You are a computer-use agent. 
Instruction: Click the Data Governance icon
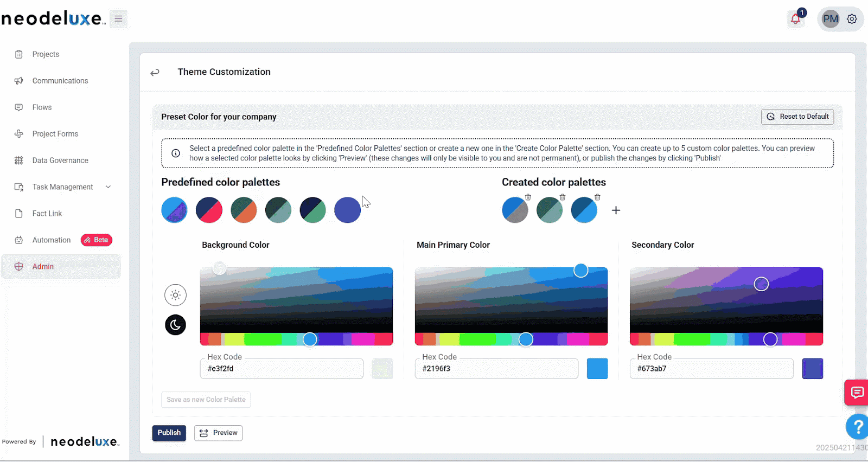coord(19,161)
